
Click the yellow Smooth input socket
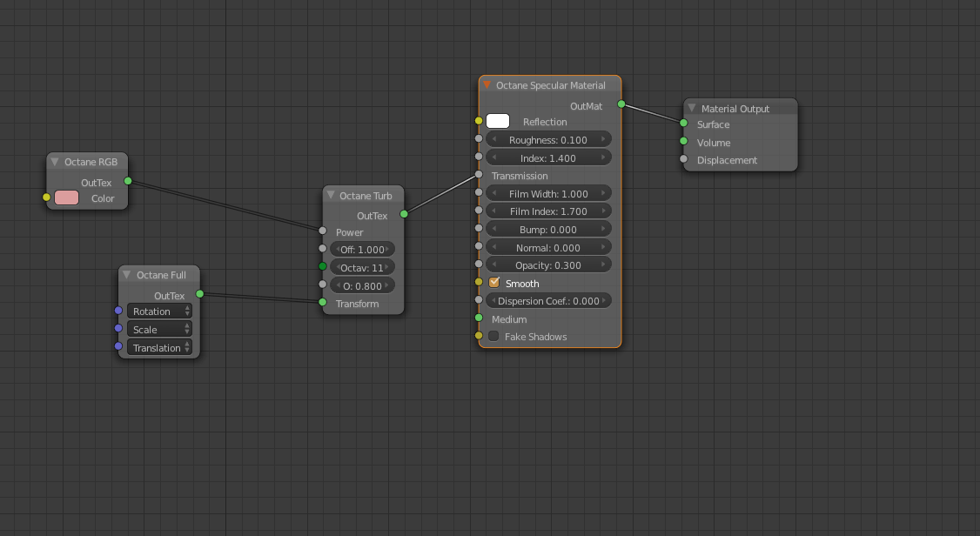click(x=479, y=283)
